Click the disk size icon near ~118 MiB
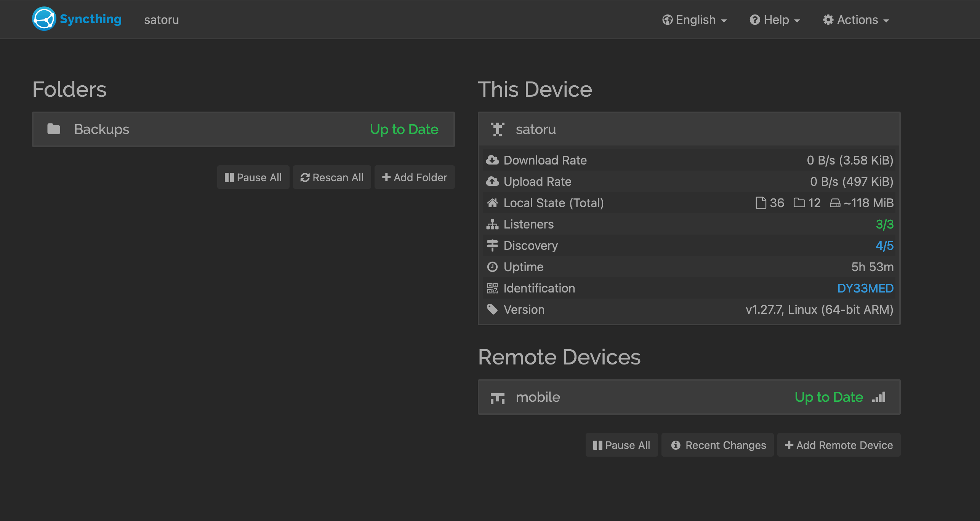 [835, 203]
